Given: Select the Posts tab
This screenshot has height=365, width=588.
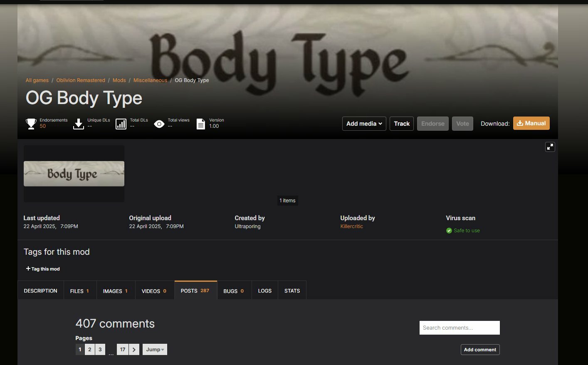Looking at the screenshot, I should (x=195, y=291).
